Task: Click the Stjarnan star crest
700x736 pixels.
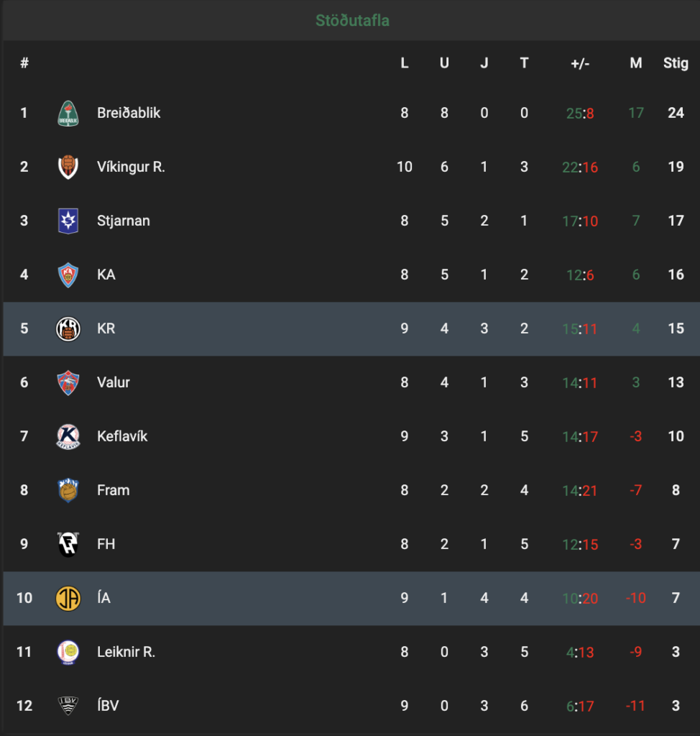Action: click(x=68, y=221)
